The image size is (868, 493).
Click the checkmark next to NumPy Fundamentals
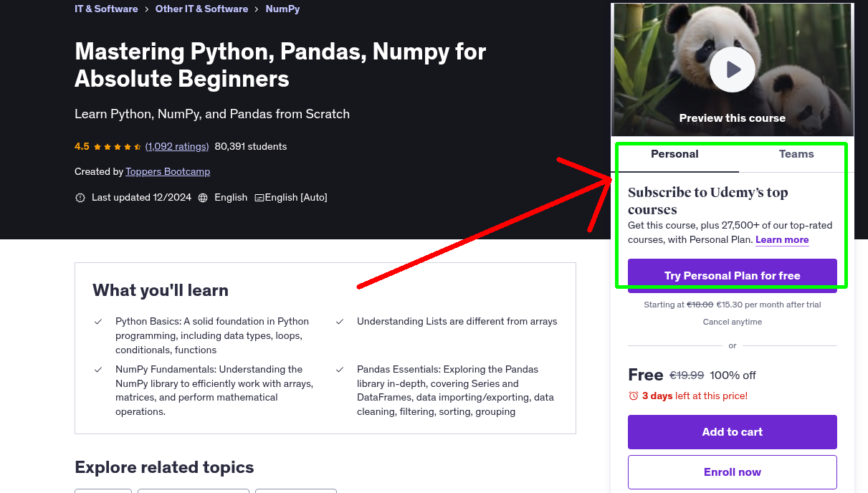tap(98, 370)
